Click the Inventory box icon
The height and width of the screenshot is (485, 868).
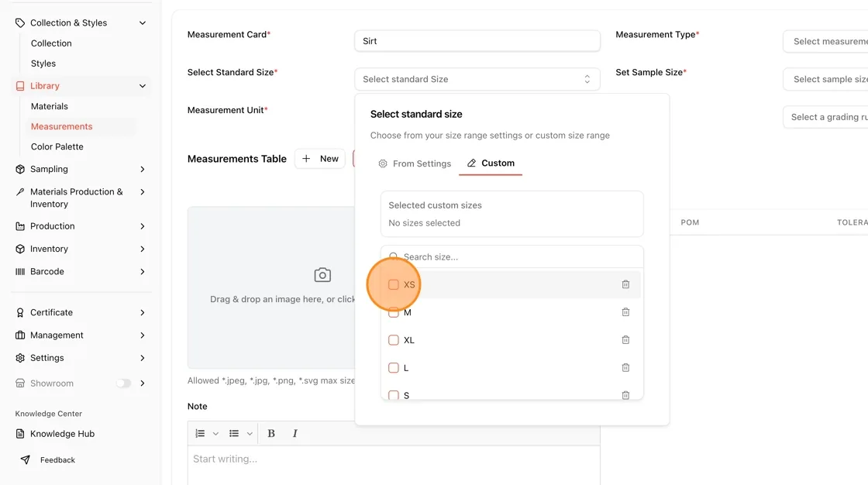pyautogui.click(x=20, y=249)
